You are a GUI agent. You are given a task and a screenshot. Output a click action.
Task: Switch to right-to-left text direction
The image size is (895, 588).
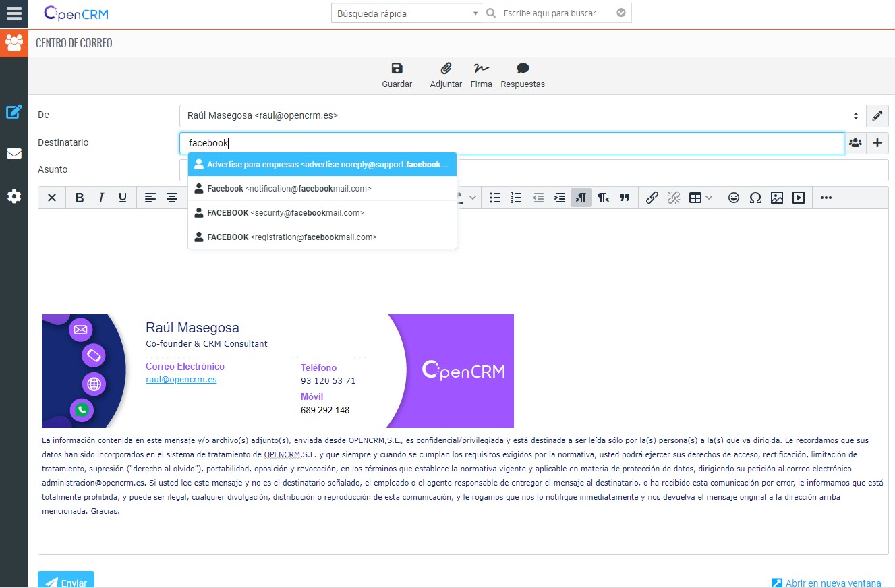tap(603, 198)
